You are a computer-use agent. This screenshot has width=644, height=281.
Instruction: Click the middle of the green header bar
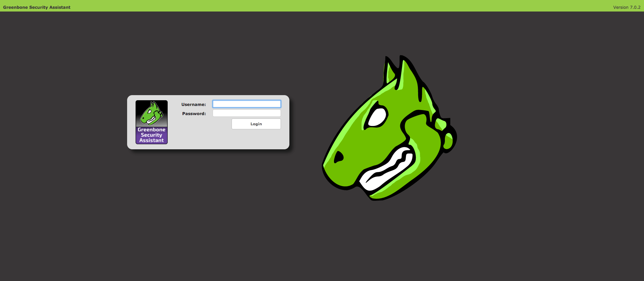tap(322, 6)
